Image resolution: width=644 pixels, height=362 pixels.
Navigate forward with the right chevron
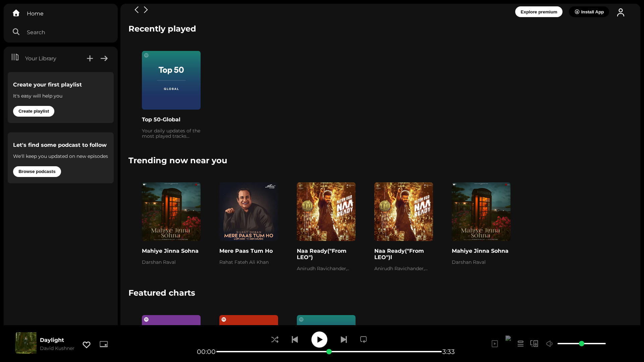pos(146,10)
